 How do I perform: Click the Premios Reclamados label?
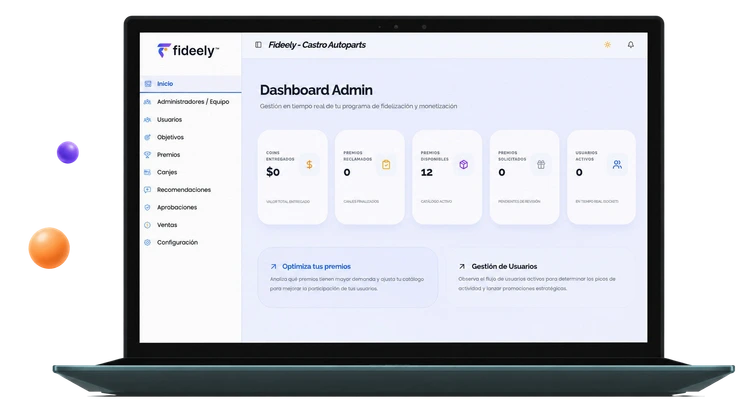pyautogui.click(x=357, y=156)
